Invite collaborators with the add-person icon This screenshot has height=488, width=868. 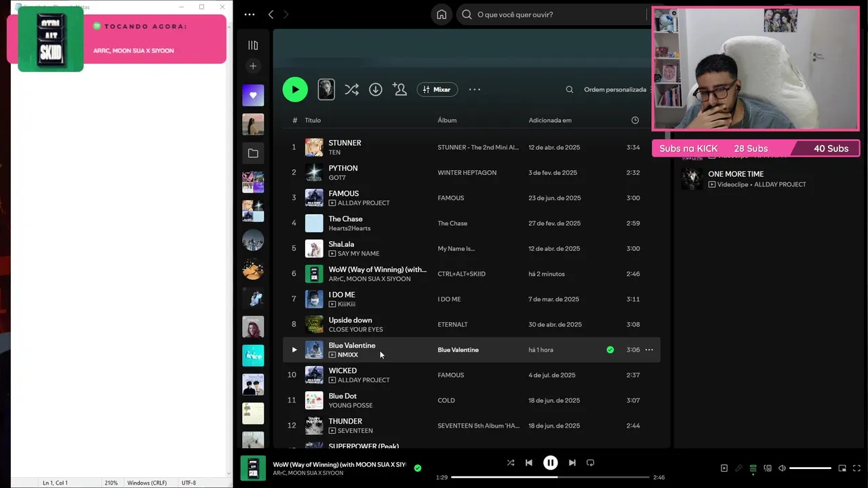(x=399, y=89)
